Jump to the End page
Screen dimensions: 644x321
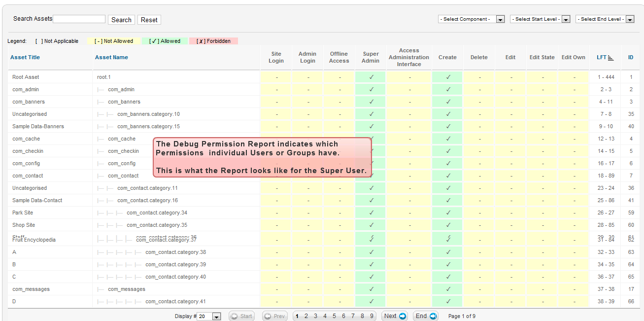(426, 316)
